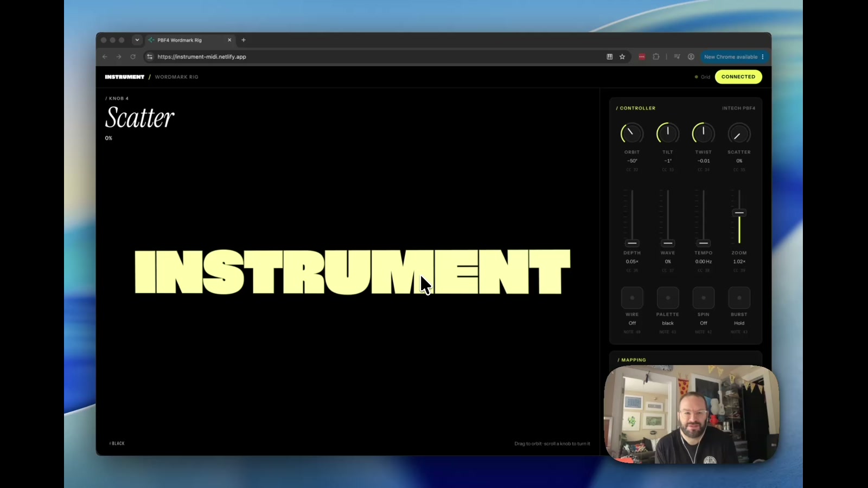Open the Chrome three-dot menu
The image size is (868, 488).
(763, 56)
